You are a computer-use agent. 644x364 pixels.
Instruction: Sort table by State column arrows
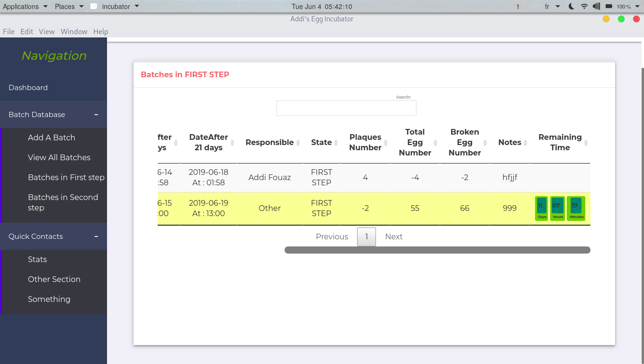pos(336,143)
